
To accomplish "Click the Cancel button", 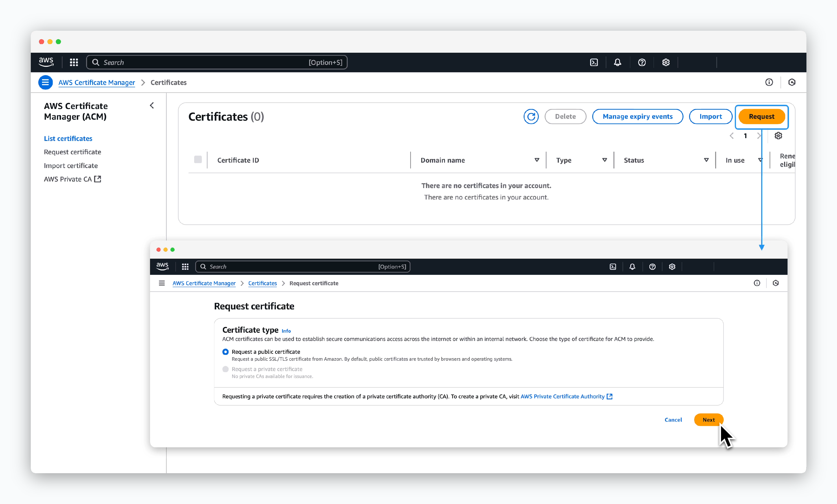I will click(x=673, y=420).
